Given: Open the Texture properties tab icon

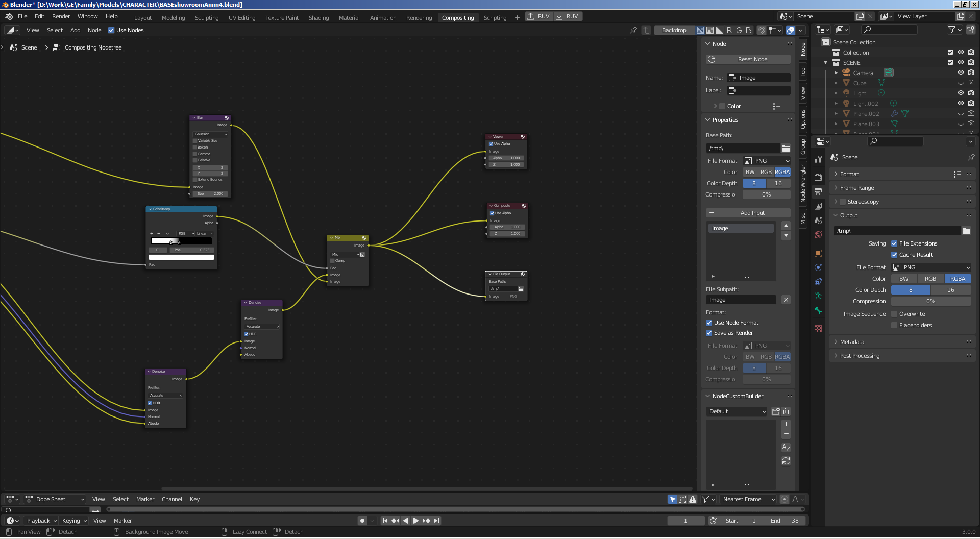Looking at the screenshot, I should pyautogui.click(x=818, y=329).
